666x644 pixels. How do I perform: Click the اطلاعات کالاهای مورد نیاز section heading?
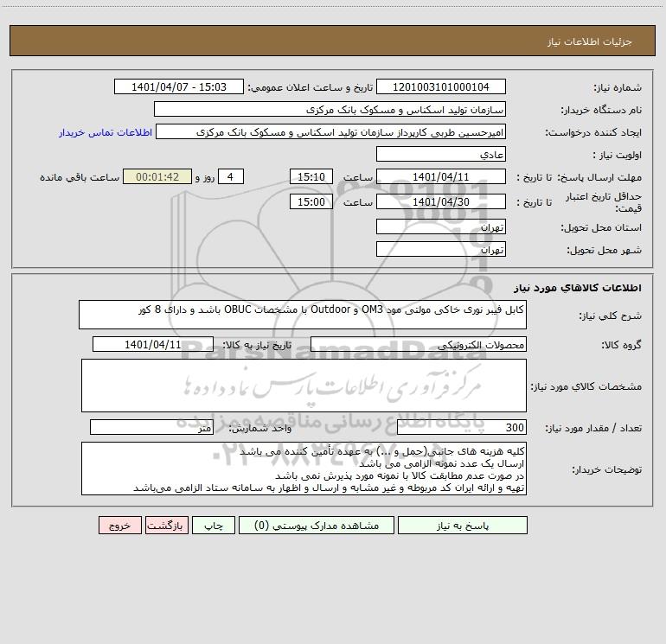pyautogui.click(x=578, y=288)
